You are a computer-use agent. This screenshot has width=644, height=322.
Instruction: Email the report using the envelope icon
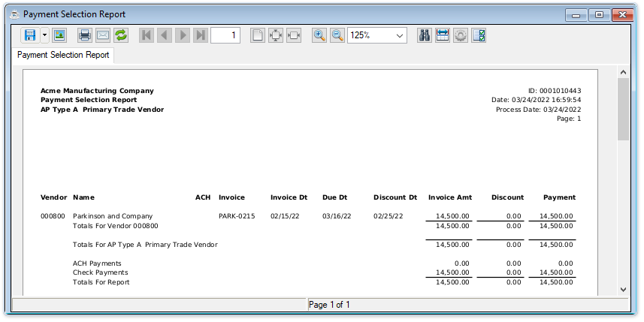click(103, 35)
